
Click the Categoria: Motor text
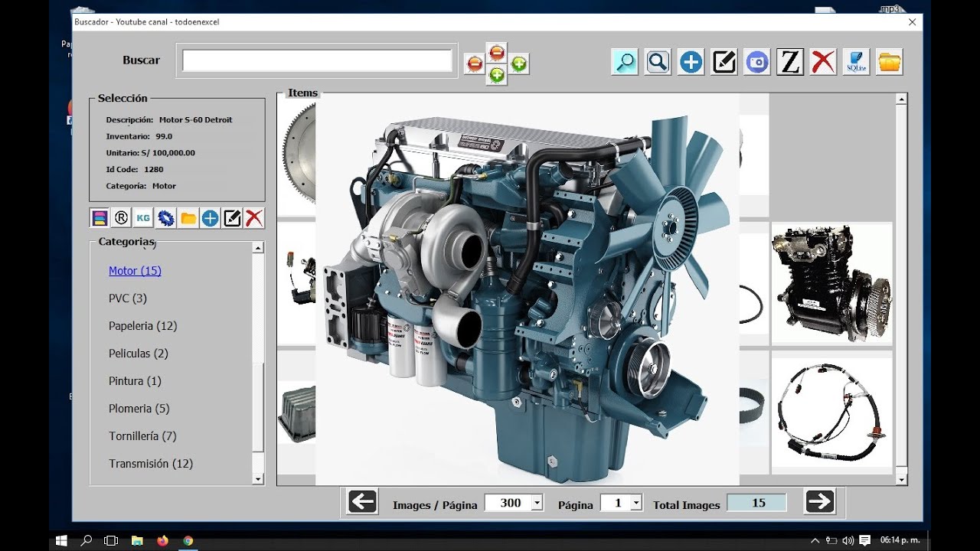point(141,186)
